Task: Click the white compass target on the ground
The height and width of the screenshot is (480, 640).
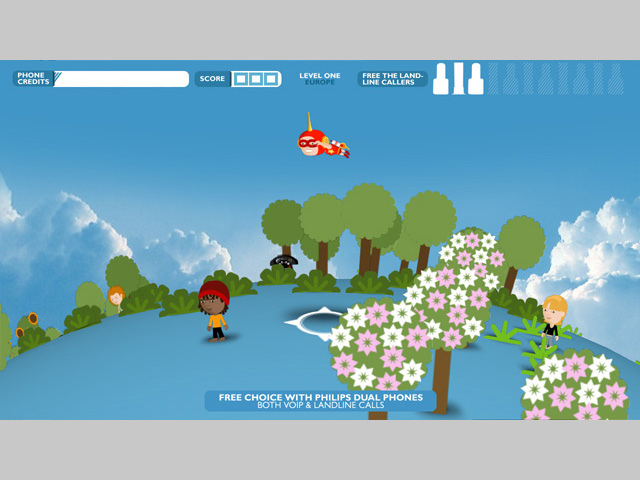Action: [x=317, y=322]
